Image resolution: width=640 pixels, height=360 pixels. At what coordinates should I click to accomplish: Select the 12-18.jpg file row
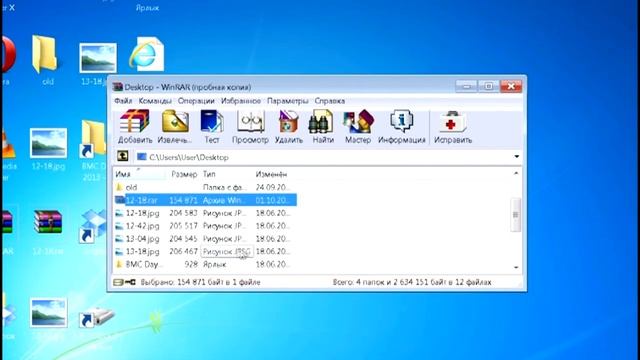click(x=205, y=213)
